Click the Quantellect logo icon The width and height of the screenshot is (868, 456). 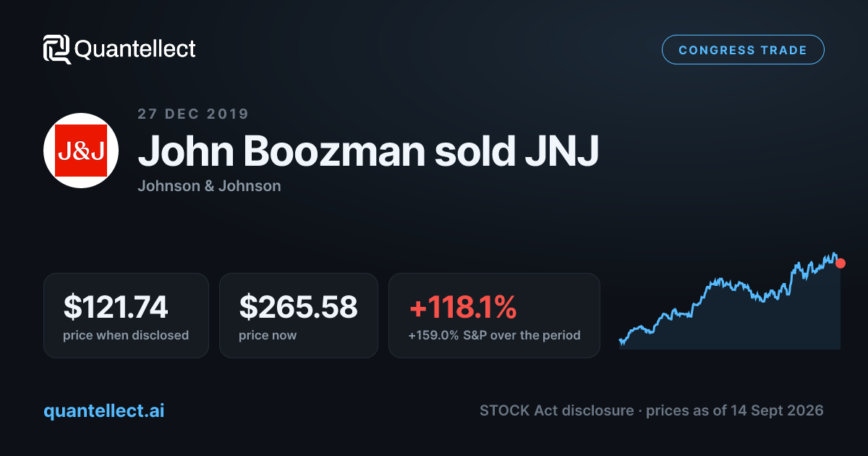point(56,49)
